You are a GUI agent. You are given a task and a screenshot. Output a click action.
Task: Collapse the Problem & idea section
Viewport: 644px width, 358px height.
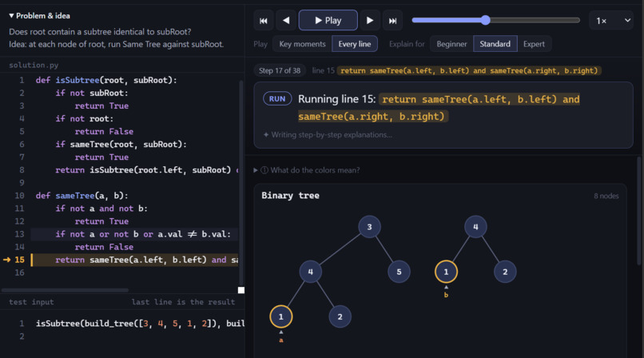(x=39, y=16)
